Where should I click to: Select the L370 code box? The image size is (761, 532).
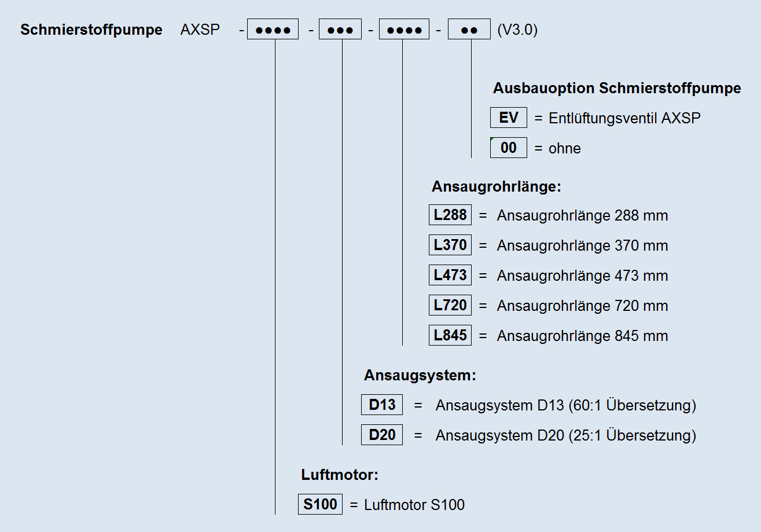450,245
